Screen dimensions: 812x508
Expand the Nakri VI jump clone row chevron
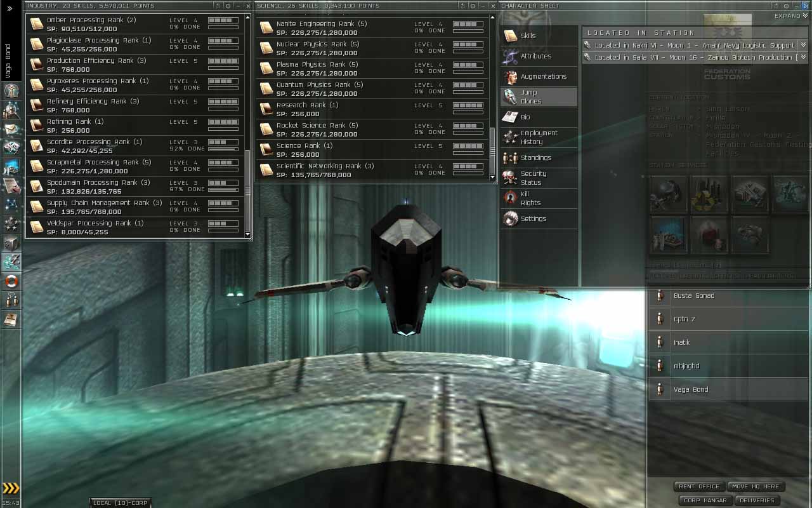(803, 46)
